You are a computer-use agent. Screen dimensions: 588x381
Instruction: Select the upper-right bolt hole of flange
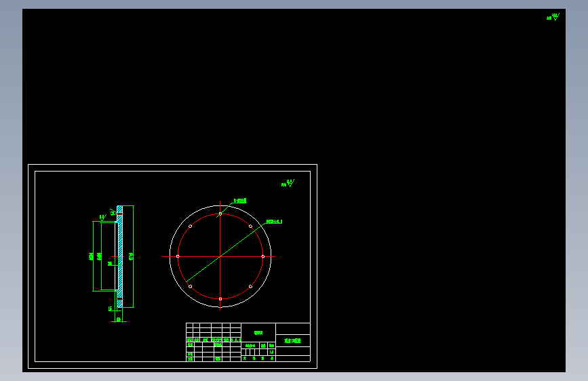pos(250,226)
